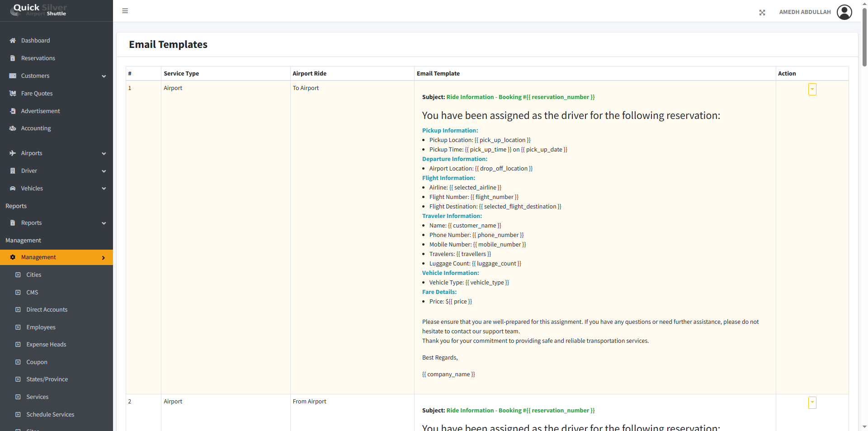Click the fullscreen expand icon
This screenshot has height=431, width=868.
(762, 13)
